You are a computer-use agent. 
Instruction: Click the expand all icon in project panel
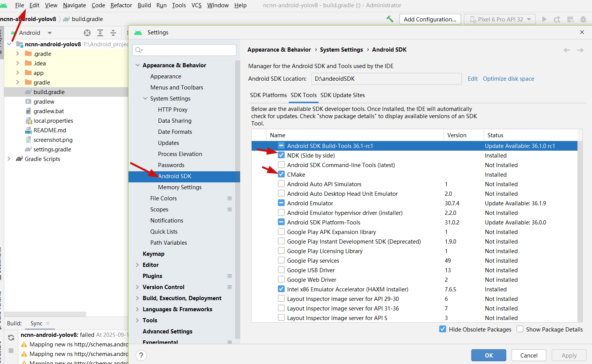click(100, 33)
